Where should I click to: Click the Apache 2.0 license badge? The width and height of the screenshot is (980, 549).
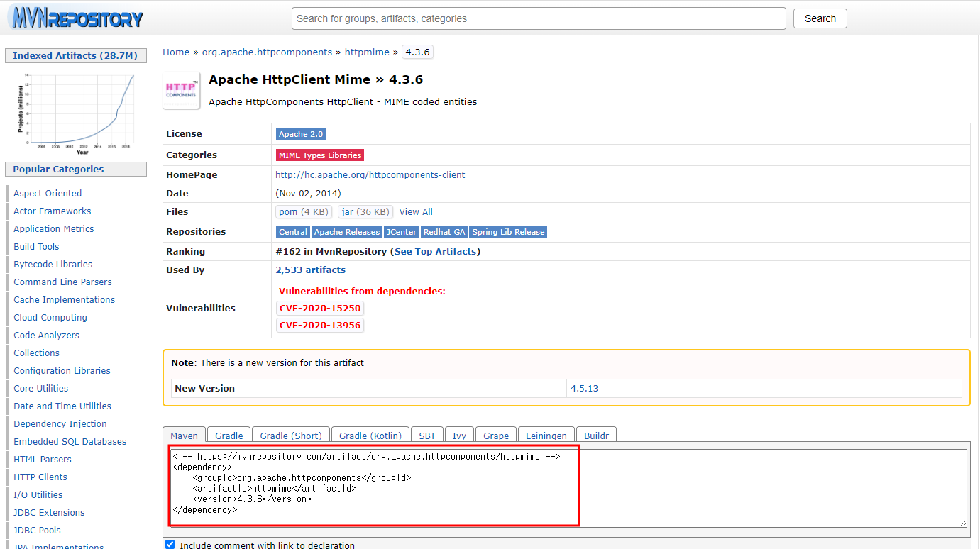(x=301, y=134)
